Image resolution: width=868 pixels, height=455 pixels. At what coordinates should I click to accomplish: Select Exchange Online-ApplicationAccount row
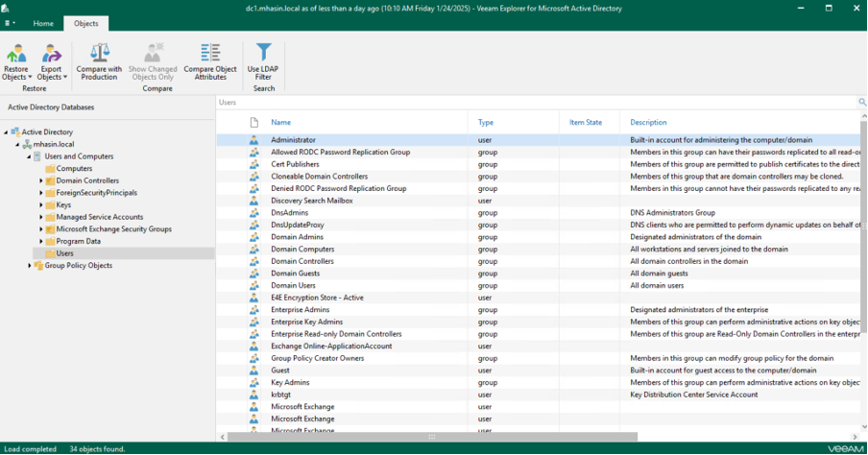click(x=538, y=346)
